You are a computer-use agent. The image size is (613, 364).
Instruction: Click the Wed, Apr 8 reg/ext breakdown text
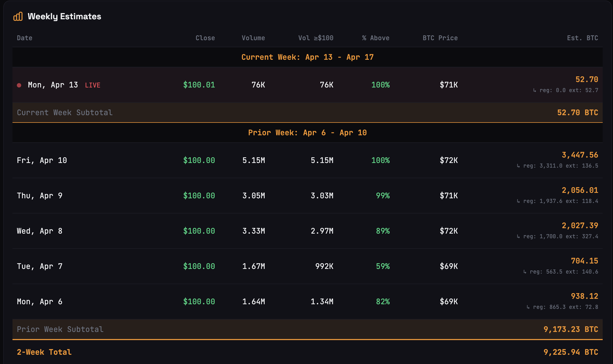tap(558, 236)
